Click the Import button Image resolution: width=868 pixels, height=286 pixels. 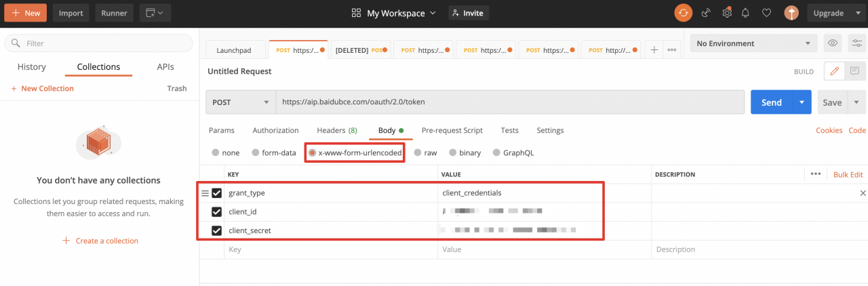tap(71, 13)
